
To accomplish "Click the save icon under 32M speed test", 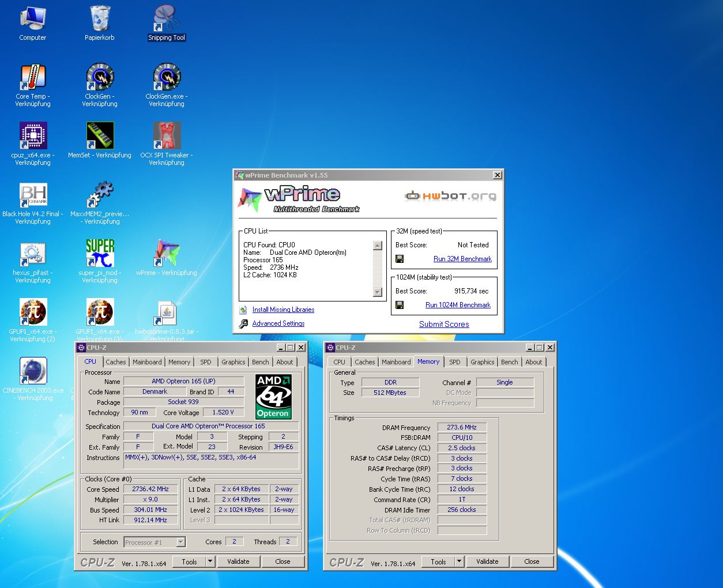I will click(400, 259).
